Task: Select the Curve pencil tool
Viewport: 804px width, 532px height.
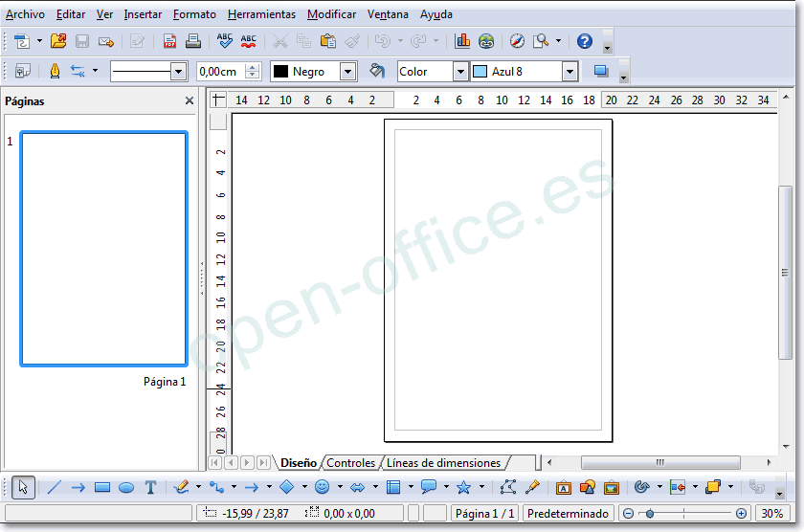Action: [x=181, y=487]
